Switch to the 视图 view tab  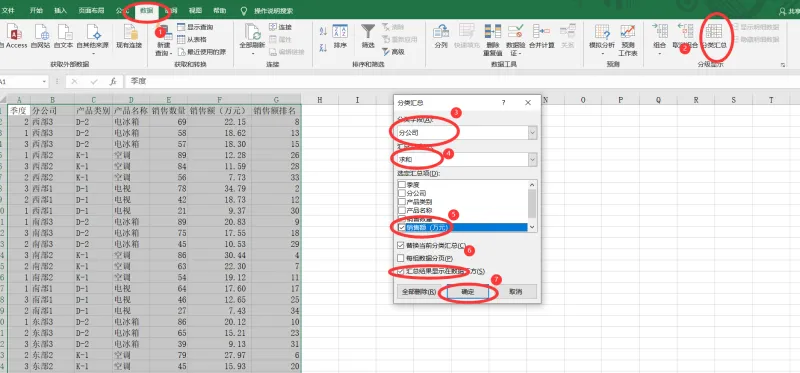[x=195, y=10]
